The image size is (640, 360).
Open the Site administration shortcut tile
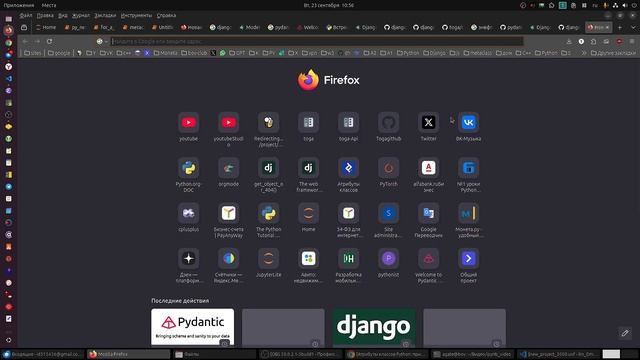pyautogui.click(x=389, y=213)
